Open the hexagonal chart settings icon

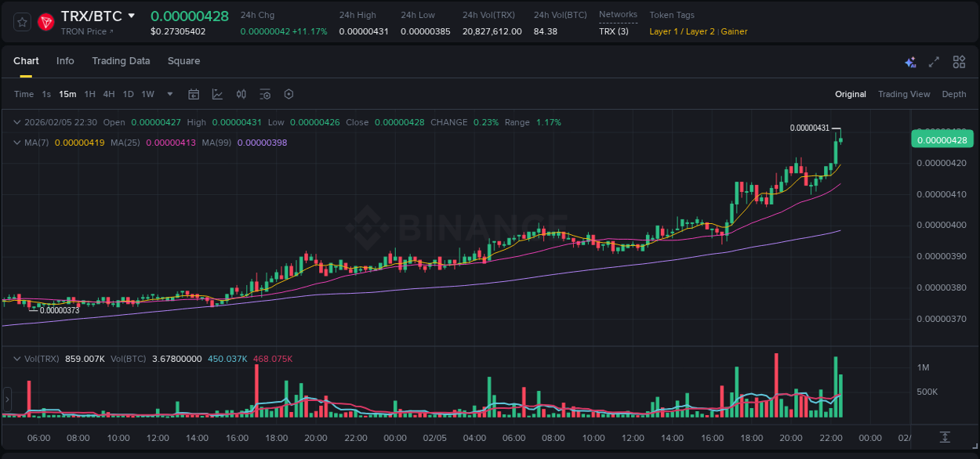(x=289, y=94)
